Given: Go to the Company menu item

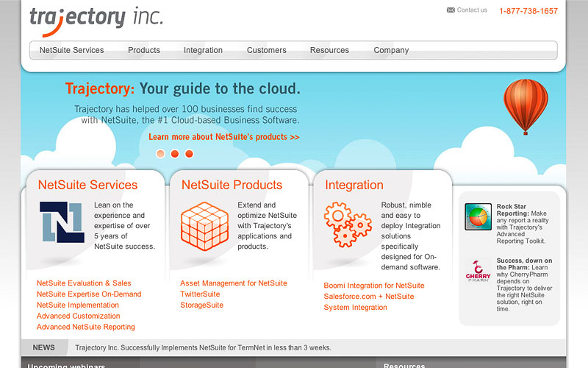Looking at the screenshot, I should (391, 50).
